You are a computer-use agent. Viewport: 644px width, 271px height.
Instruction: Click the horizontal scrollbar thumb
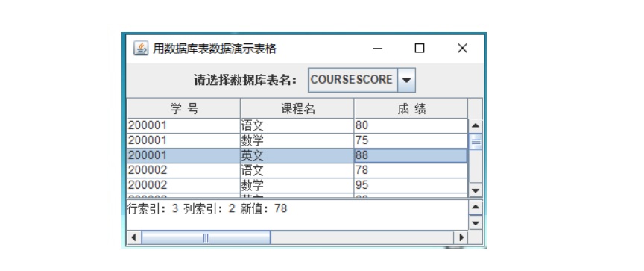click(x=206, y=237)
